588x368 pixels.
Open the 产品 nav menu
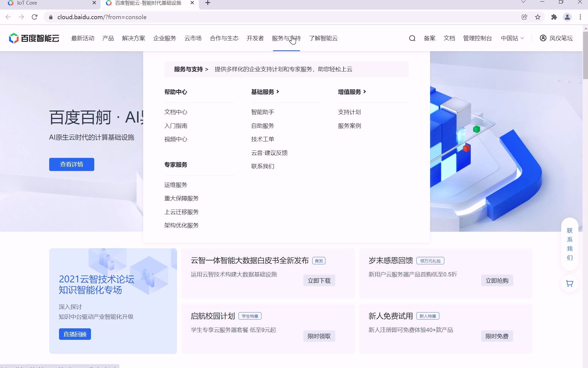[108, 38]
